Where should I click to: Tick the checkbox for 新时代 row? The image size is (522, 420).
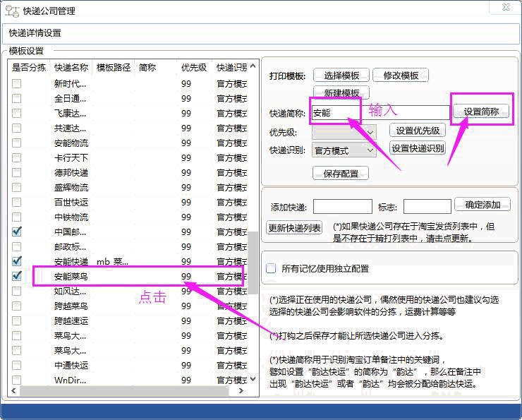point(16,83)
